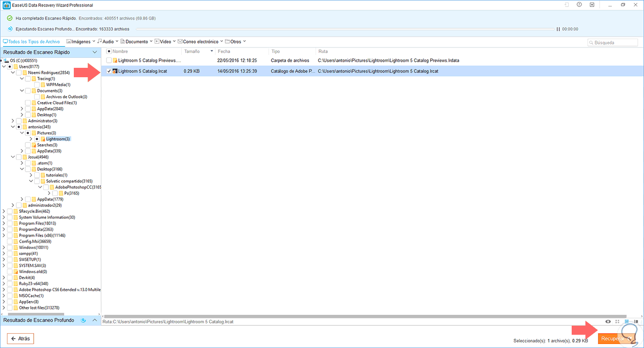The image size is (644, 348).
Task: Open the Correo electrónico filter
Action: tap(200, 42)
